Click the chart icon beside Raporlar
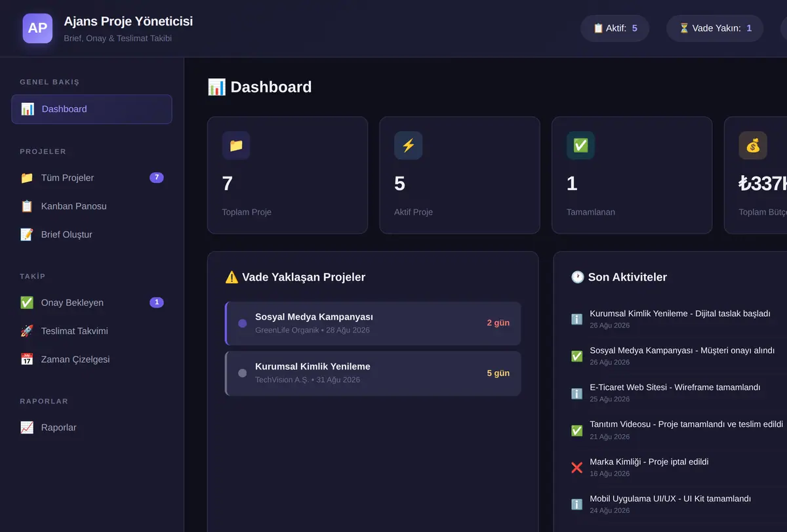The height and width of the screenshot is (532, 787). point(27,427)
